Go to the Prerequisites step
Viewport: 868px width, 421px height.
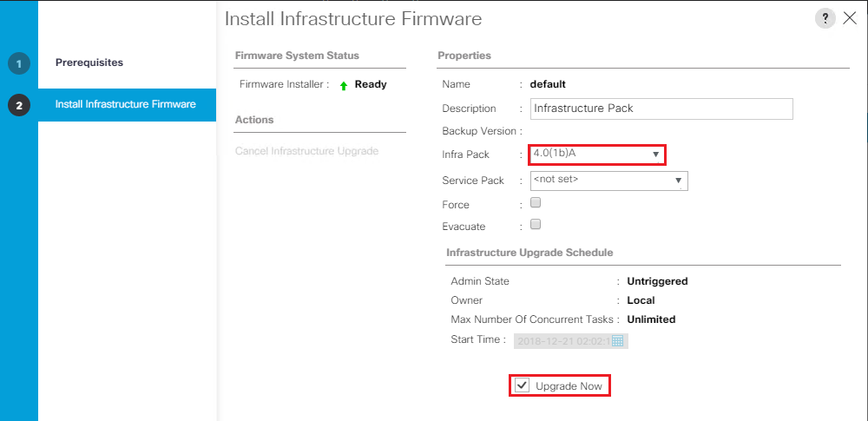(x=89, y=62)
